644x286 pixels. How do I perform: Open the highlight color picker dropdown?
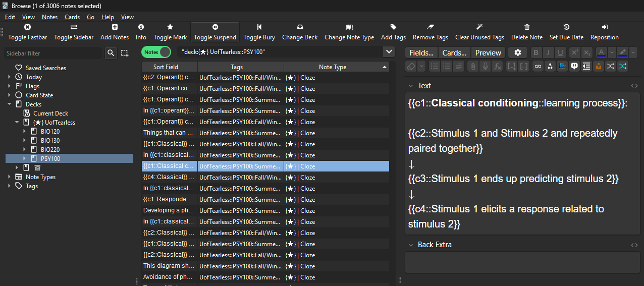pyautogui.click(x=633, y=52)
